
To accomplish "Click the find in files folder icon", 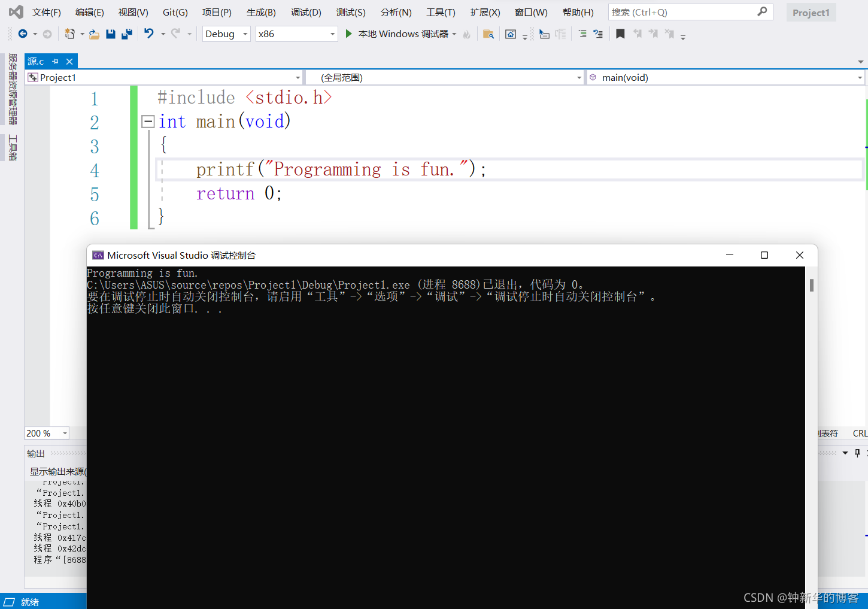I will [x=488, y=34].
